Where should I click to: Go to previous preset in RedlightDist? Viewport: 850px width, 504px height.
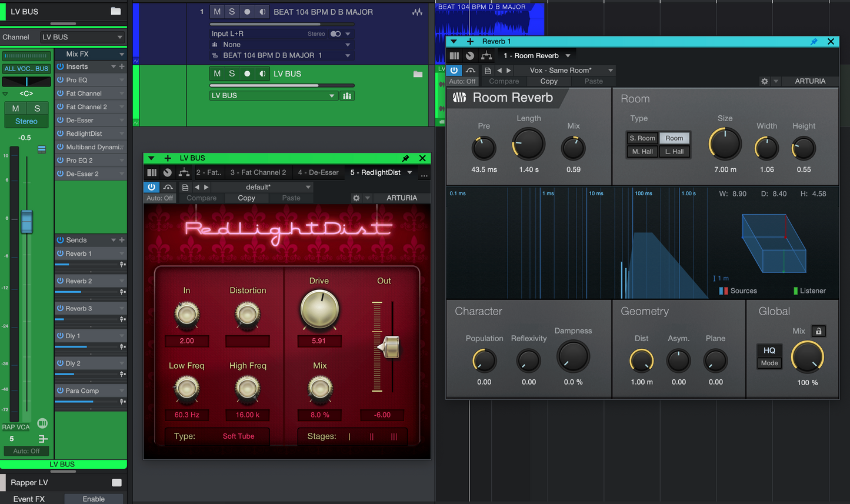[197, 187]
